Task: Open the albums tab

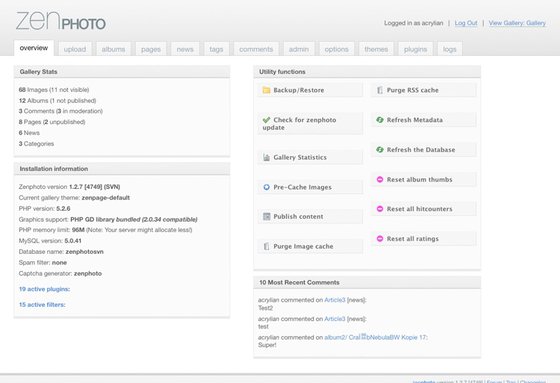Action: [113, 49]
